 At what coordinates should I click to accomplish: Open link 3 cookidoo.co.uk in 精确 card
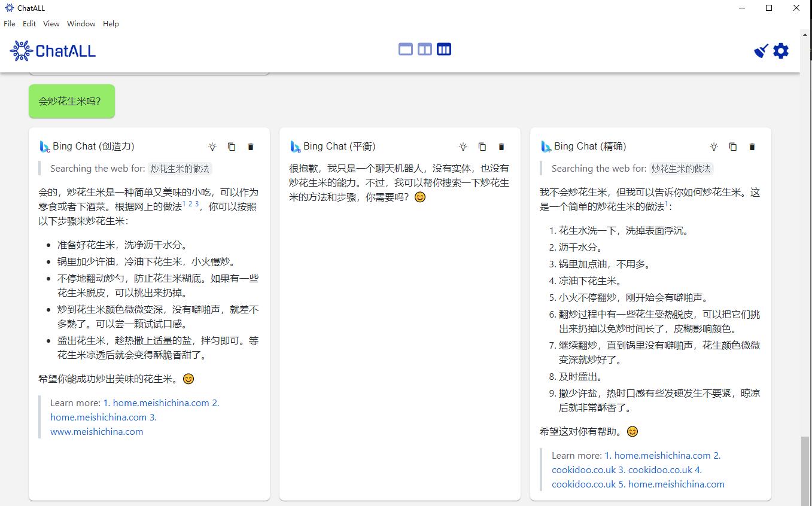point(655,470)
